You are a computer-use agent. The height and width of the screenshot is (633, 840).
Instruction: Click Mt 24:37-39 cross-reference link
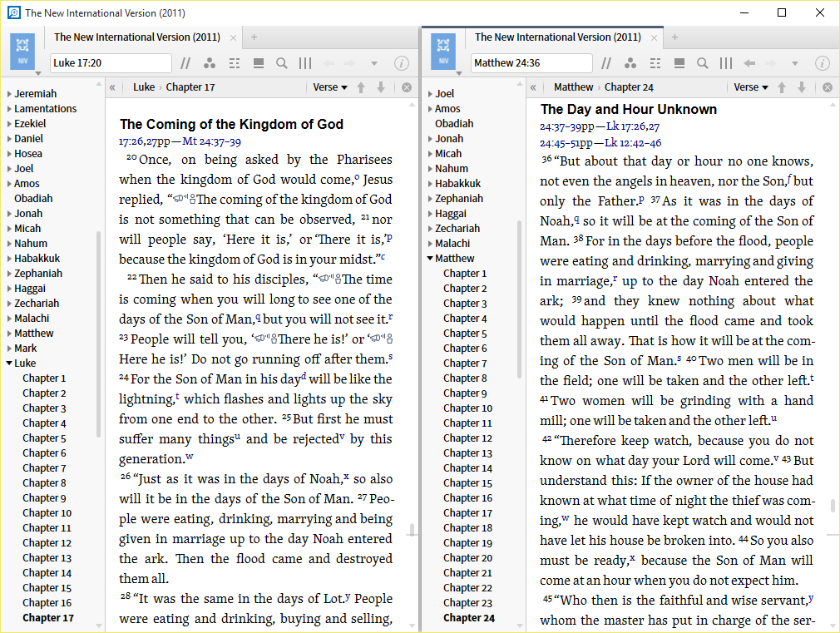click(x=211, y=141)
